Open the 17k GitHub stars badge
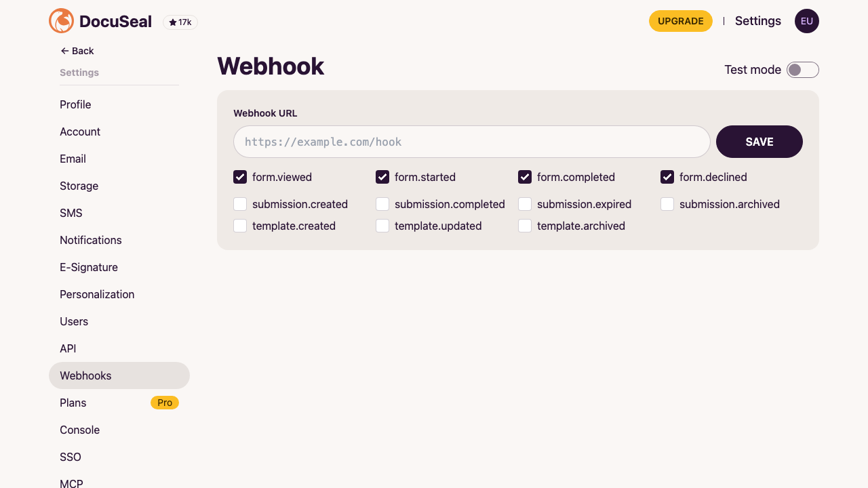This screenshot has height=488, width=868. pyautogui.click(x=180, y=22)
